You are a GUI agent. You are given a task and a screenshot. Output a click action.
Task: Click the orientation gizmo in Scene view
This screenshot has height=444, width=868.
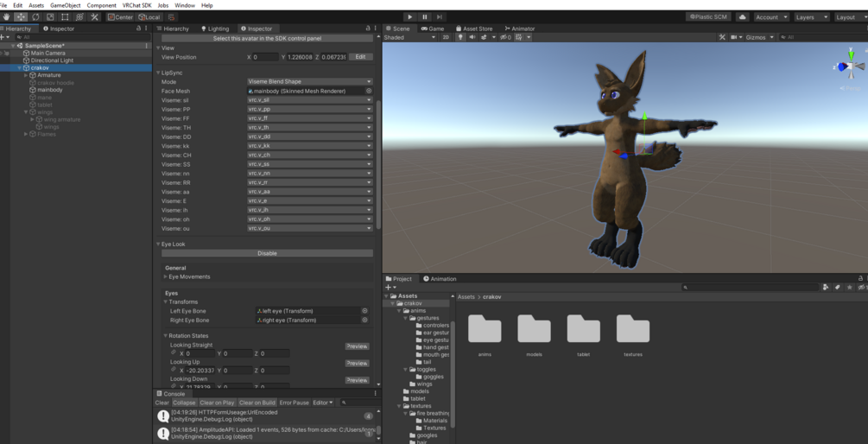pos(852,66)
